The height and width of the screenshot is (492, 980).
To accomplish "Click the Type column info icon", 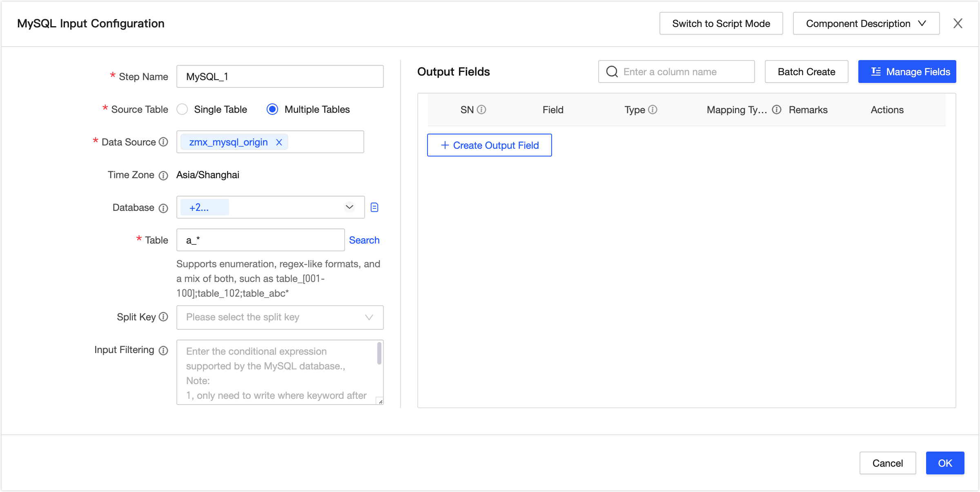I will pyautogui.click(x=653, y=110).
